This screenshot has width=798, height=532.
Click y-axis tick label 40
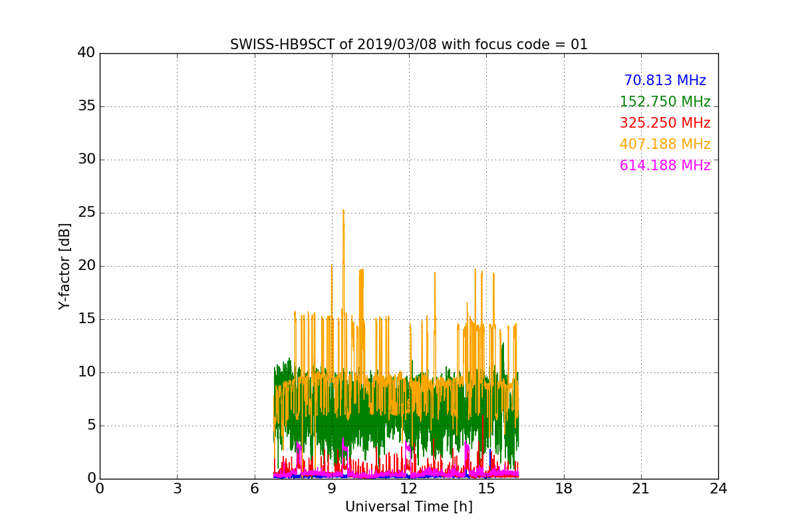click(x=86, y=53)
